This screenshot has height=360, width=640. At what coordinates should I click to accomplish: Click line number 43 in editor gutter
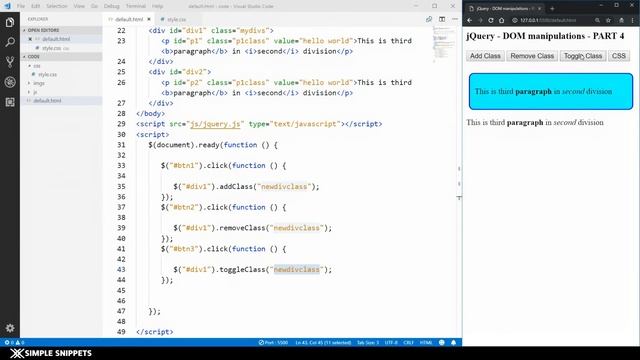tap(121, 269)
